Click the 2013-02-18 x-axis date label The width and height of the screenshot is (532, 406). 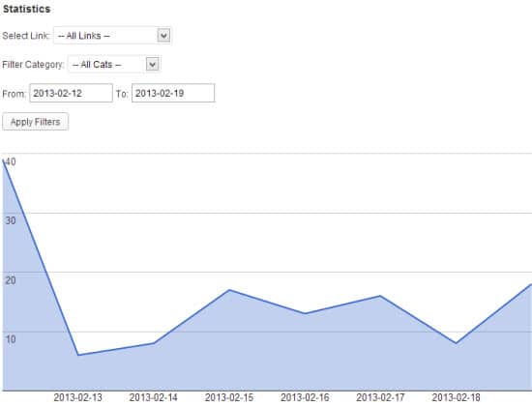pyautogui.click(x=456, y=397)
